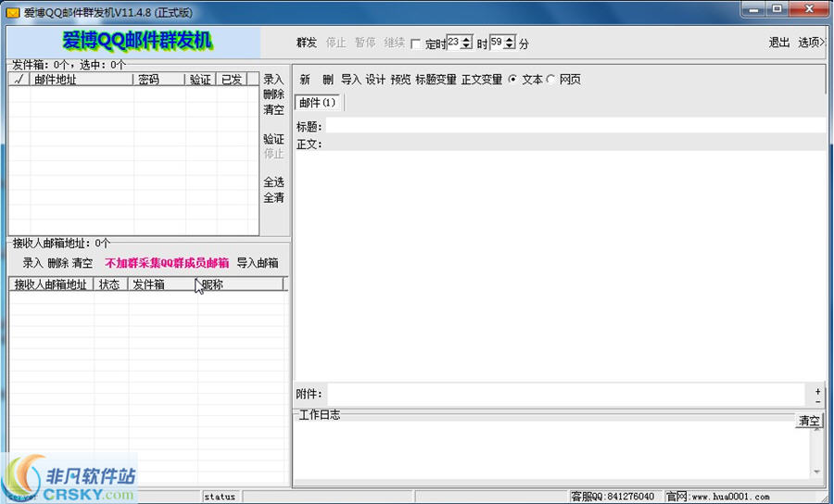
Task: Click 导入 in the mail editor toolbar
Action: (351, 80)
